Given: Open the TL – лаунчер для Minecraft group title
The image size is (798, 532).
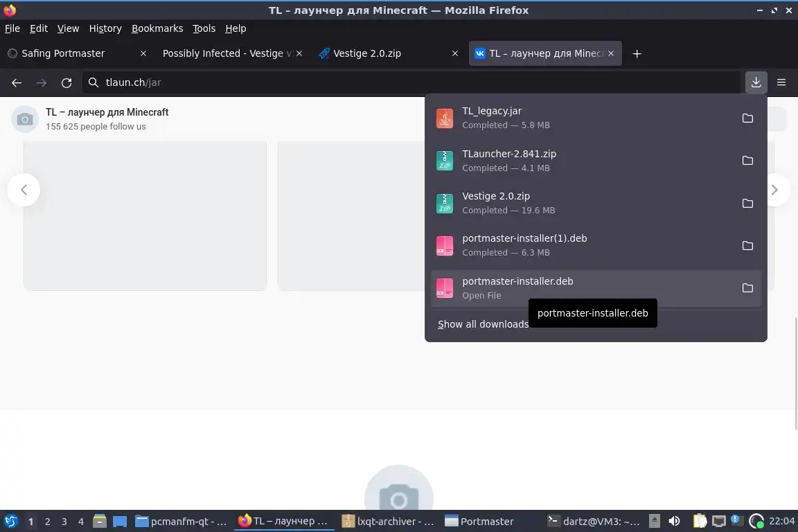Looking at the screenshot, I should (107, 112).
